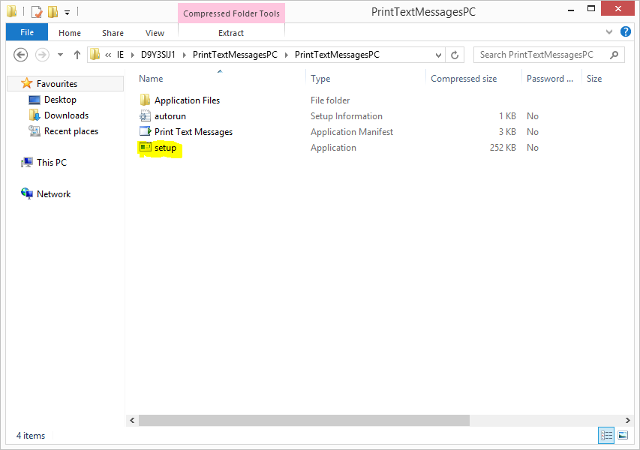The height and width of the screenshot is (450, 640).
Task: Switch to Details view layout icon
Action: point(607,435)
